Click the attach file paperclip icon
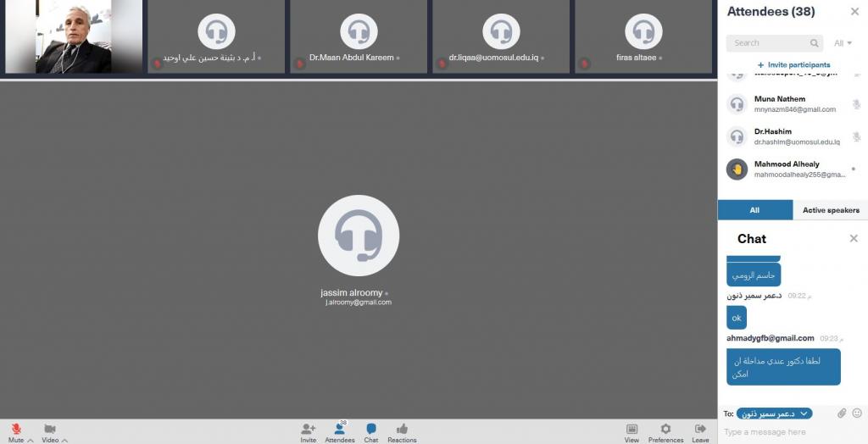Viewport: 868px width, 444px height. point(842,413)
